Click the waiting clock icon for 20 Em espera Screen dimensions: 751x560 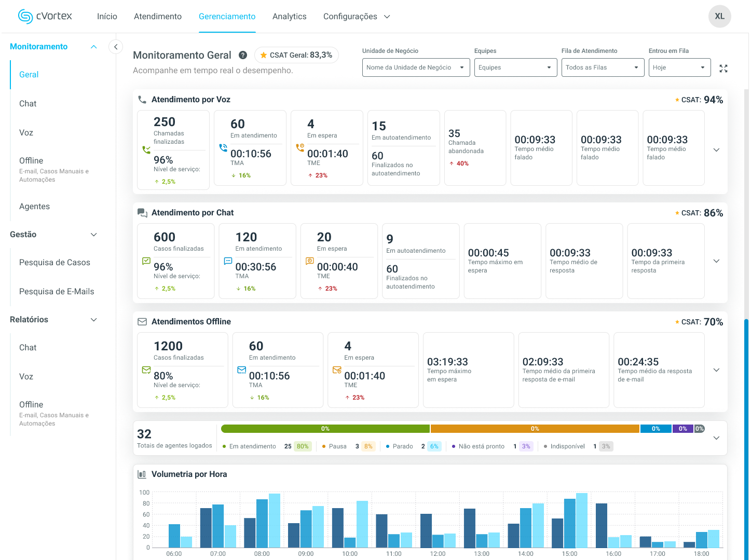310,261
